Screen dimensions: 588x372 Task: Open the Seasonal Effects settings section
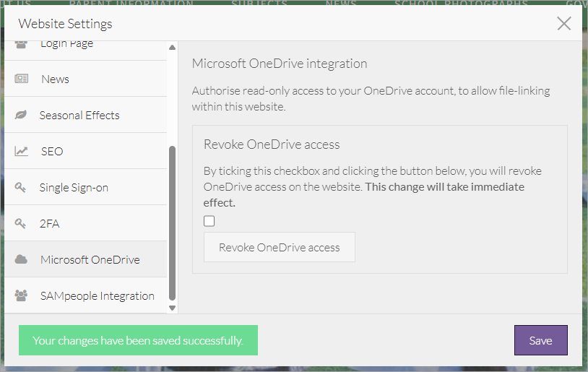tap(79, 115)
